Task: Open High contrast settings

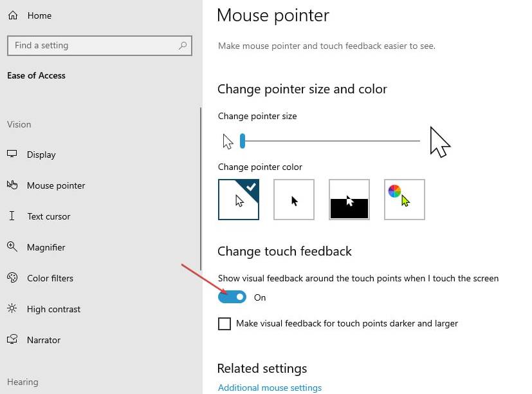Action: pyautogui.click(x=53, y=309)
